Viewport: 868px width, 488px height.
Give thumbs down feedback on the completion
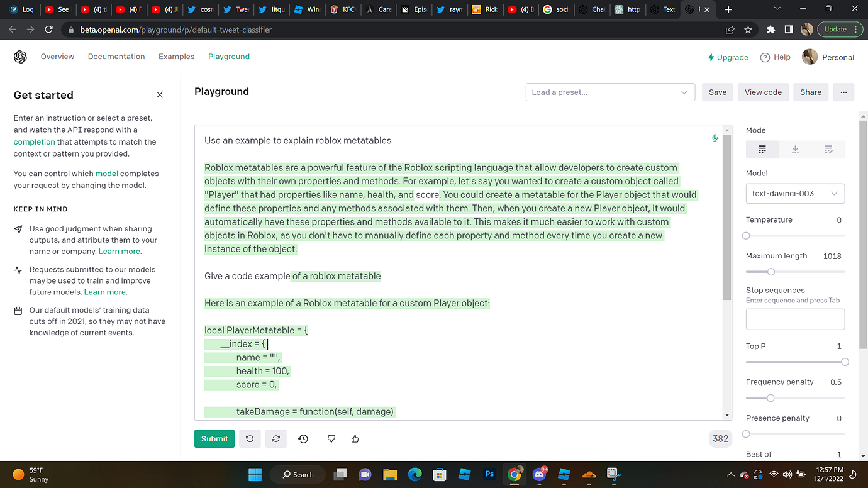[331, 438]
